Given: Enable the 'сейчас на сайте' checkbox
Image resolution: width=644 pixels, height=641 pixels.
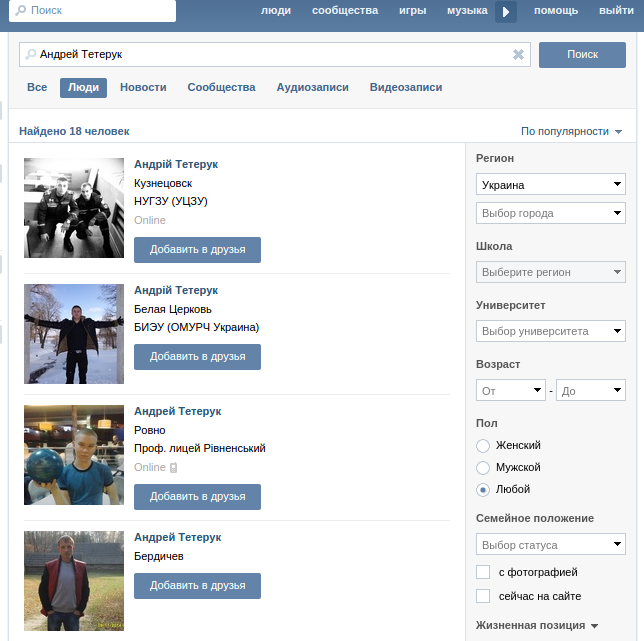Looking at the screenshot, I should click(483, 596).
